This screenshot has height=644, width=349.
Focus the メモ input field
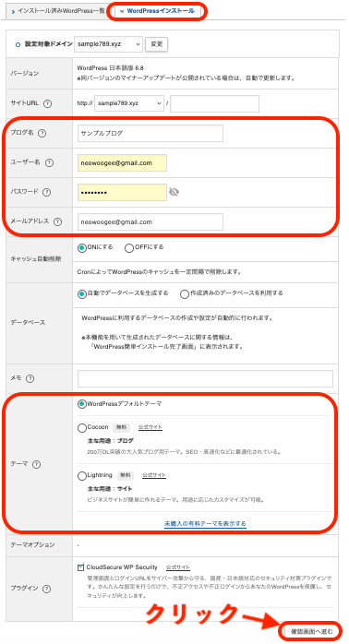[205, 378]
